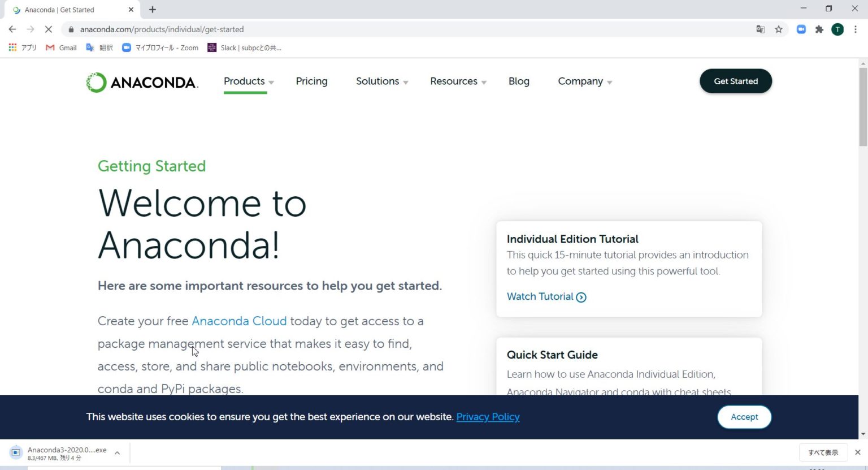Open the Company dropdown menu
The width and height of the screenshot is (868, 470).
pyautogui.click(x=584, y=81)
